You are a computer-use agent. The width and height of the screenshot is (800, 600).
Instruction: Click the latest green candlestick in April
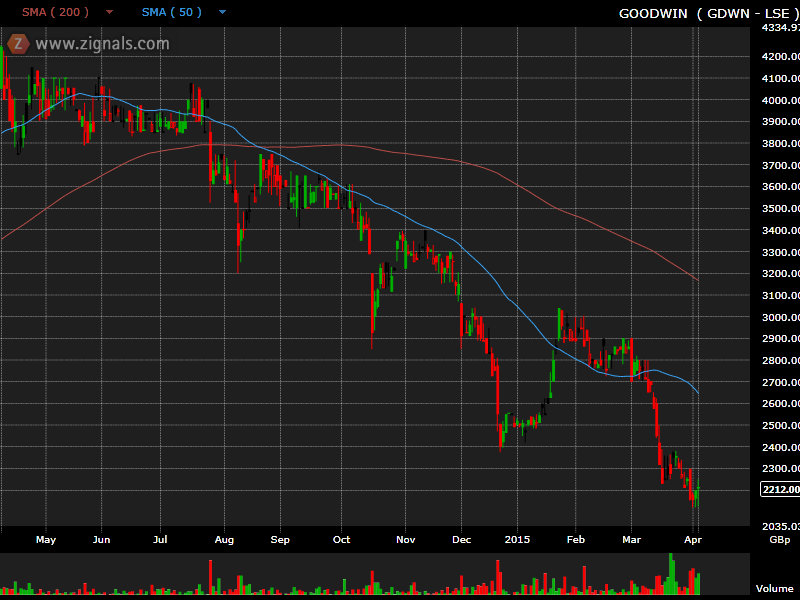click(x=698, y=491)
